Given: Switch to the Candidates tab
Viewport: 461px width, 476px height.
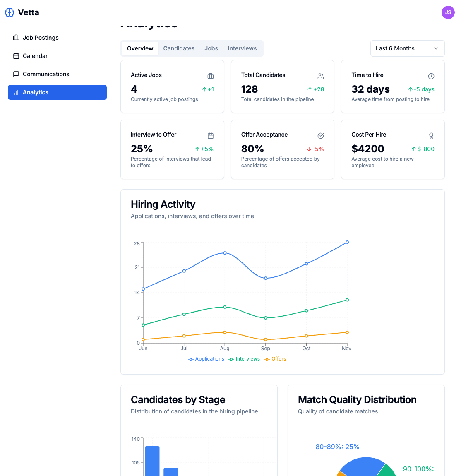Looking at the screenshot, I should click(x=179, y=48).
